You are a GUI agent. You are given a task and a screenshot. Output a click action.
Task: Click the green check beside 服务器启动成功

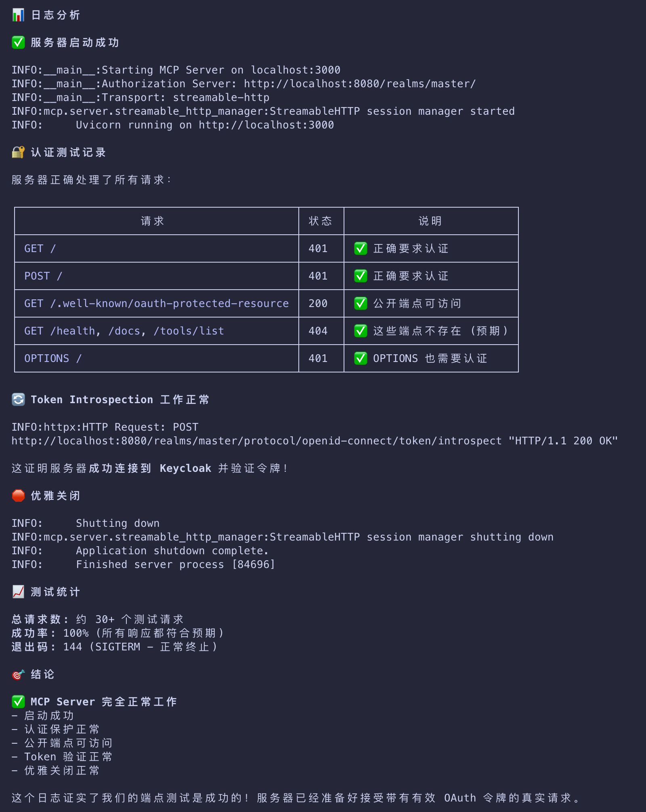tap(18, 42)
